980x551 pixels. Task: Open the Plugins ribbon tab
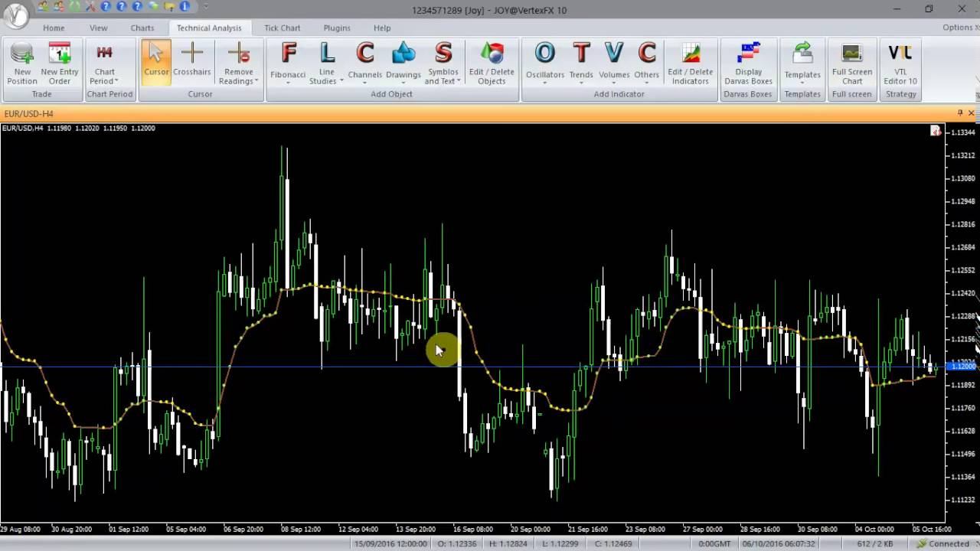point(337,28)
